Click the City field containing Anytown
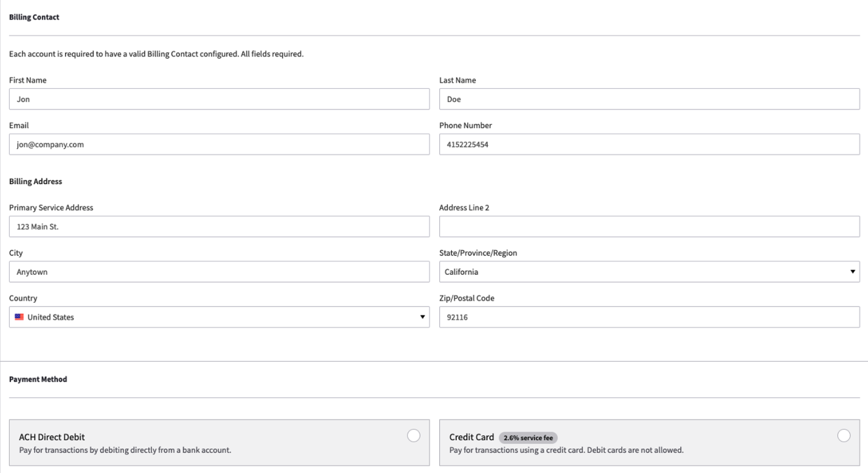The image size is (868, 473). click(x=219, y=272)
